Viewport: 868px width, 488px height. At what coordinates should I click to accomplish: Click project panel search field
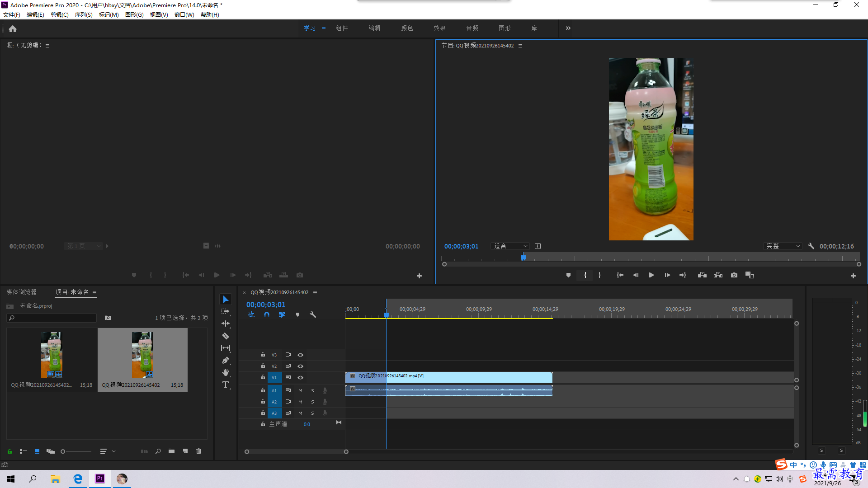pyautogui.click(x=52, y=318)
